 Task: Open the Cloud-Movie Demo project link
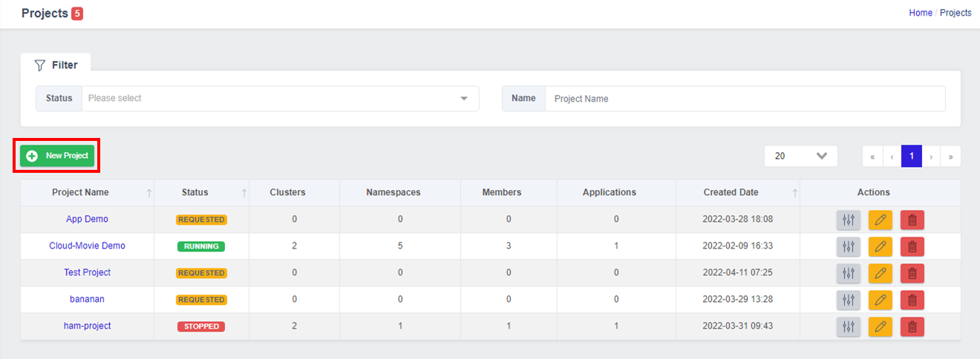[x=88, y=246]
